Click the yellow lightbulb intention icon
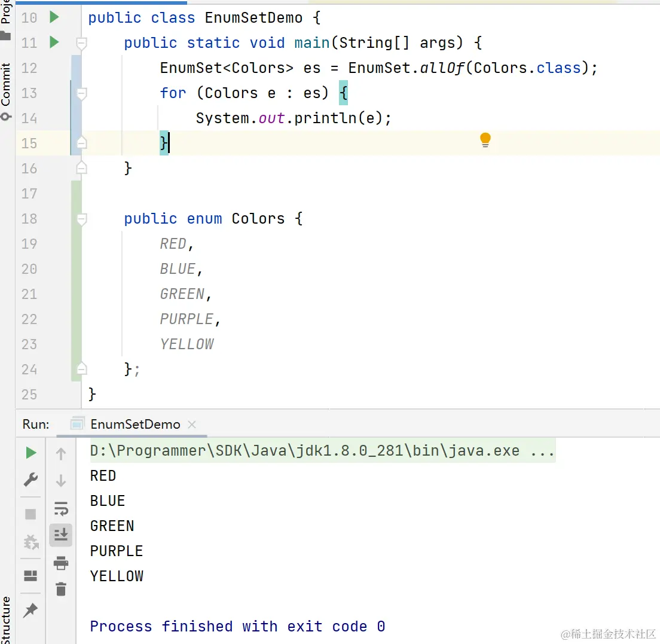The height and width of the screenshot is (644, 660). pos(485,139)
